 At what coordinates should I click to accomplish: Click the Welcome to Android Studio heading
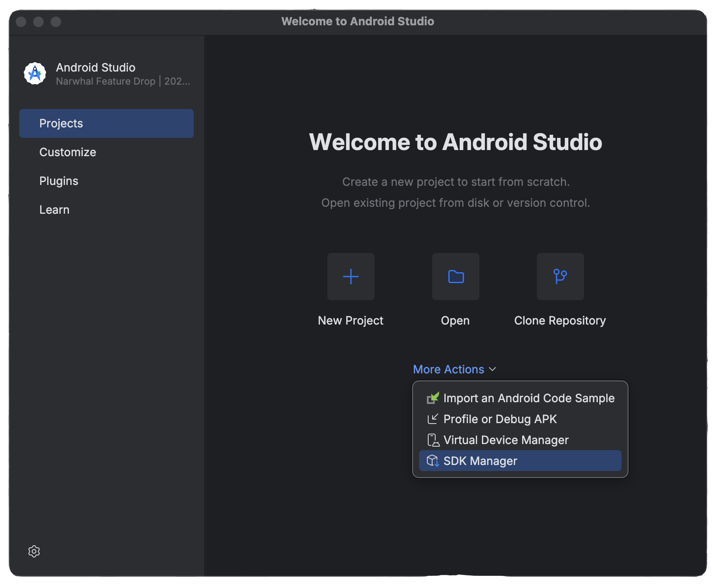pyautogui.click(x=456, y=142)
